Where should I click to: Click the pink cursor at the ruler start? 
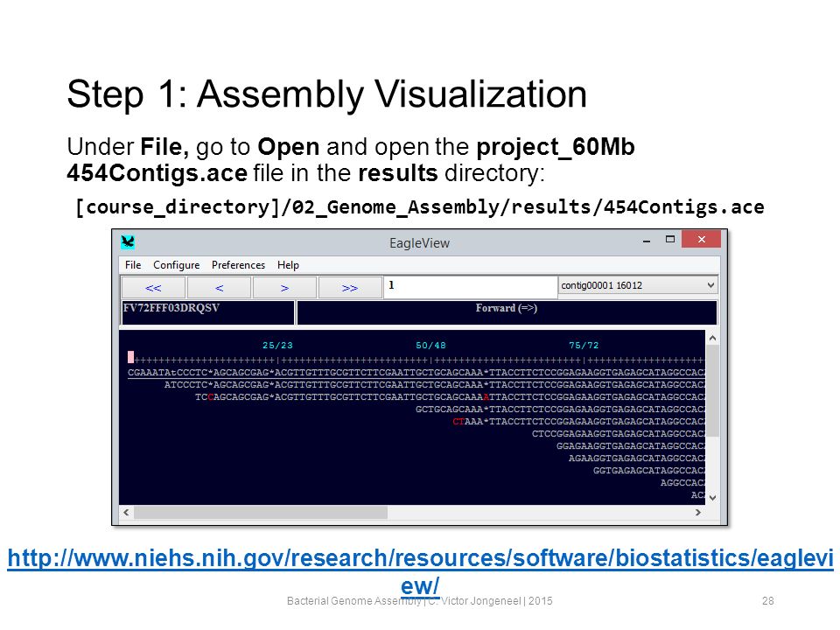130,357
